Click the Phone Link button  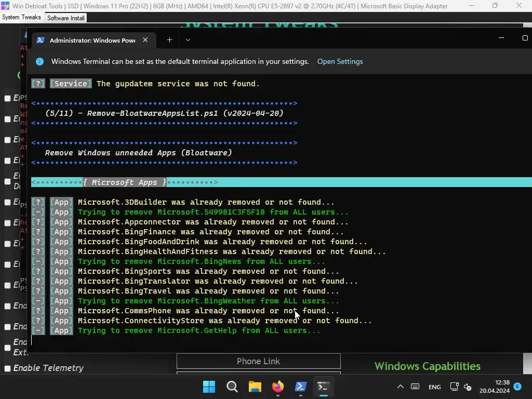pyautogui.click(x=259, y=361)
